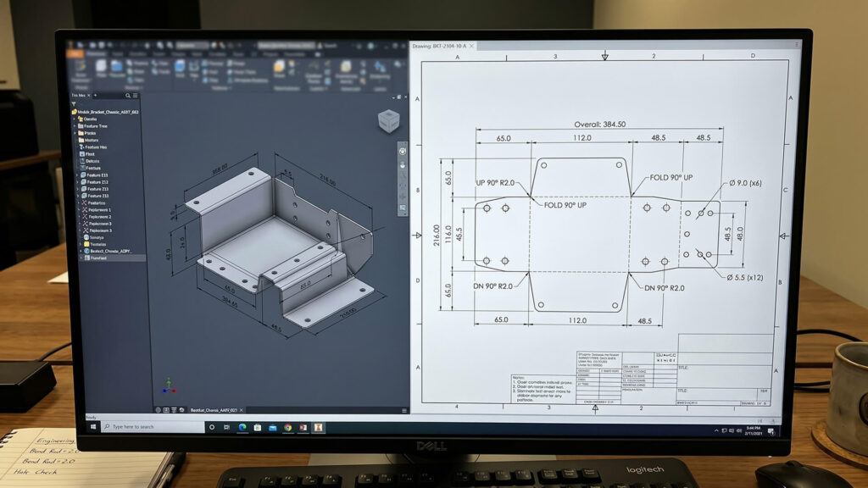Screen dimensions: 868x488
Task: Click the Overall: 384.50 dimension
Action: (x=599, y=125)
